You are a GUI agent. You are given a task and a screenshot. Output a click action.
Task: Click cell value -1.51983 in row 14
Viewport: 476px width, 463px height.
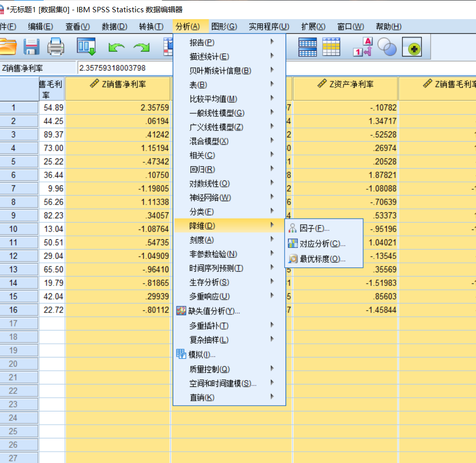[345, 283]
